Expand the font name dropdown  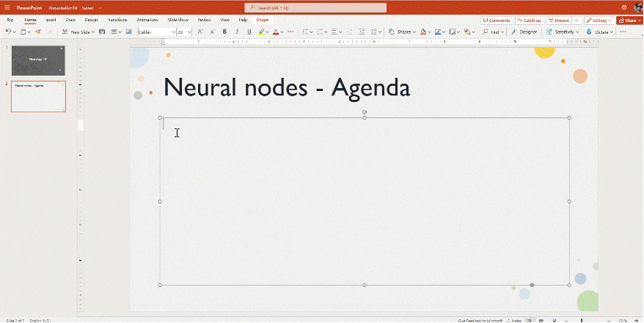click(174, 32)
